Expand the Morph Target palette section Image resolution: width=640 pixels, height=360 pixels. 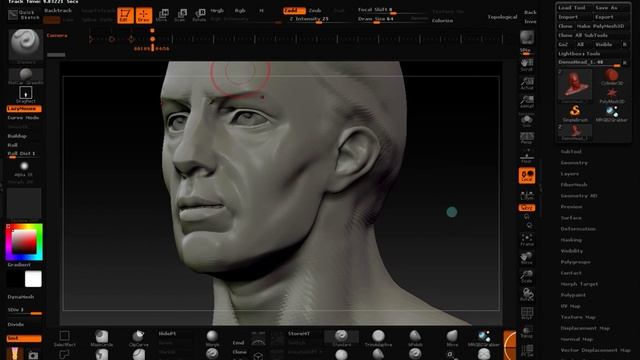(579, 284)
